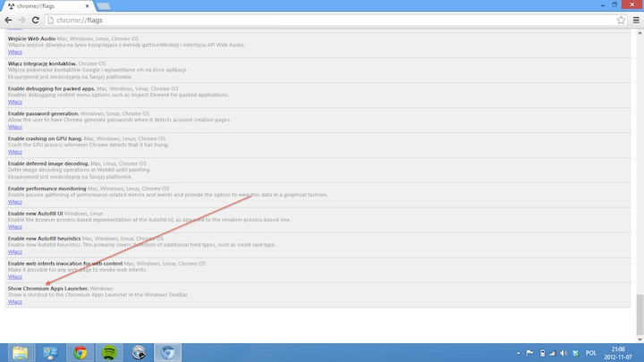
Task: Click Włącz under Enable debugging for packed apps
Action: tap(15, 102)
